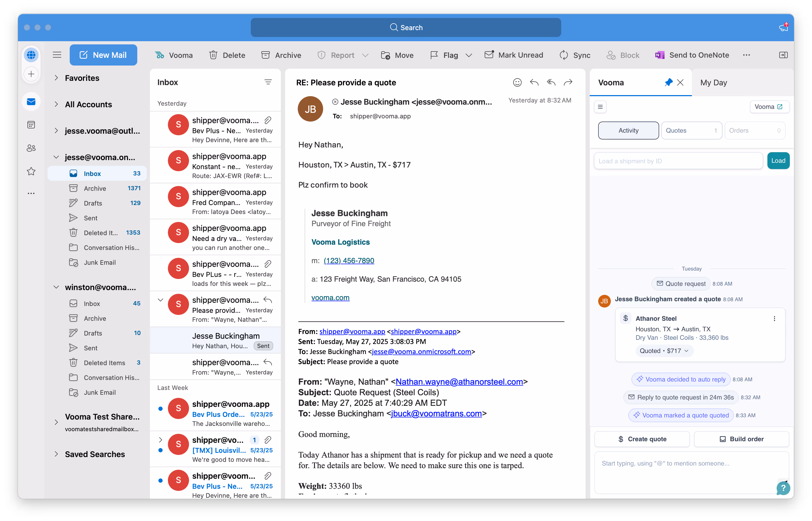Click the Archive toolbar icon
Screen dimensions: 812x521
(x=265, y=55)
